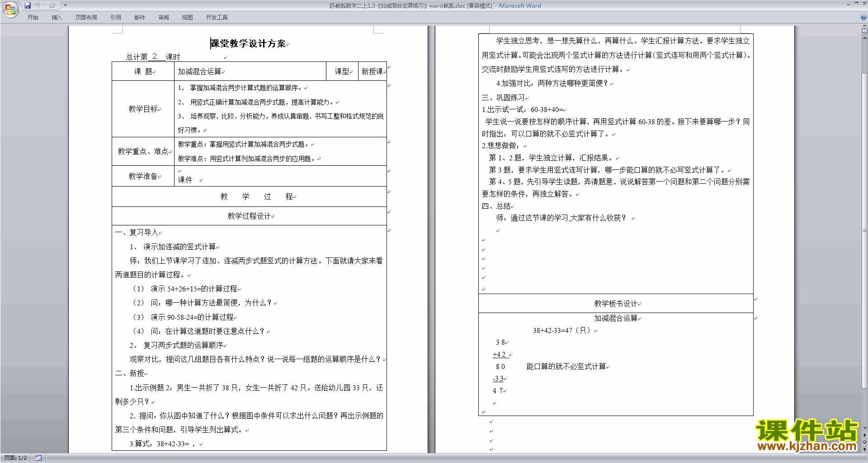The width and height of the screenshot is (868, 463).
Task: Go to previous page browse arrow
Action: 865,435
